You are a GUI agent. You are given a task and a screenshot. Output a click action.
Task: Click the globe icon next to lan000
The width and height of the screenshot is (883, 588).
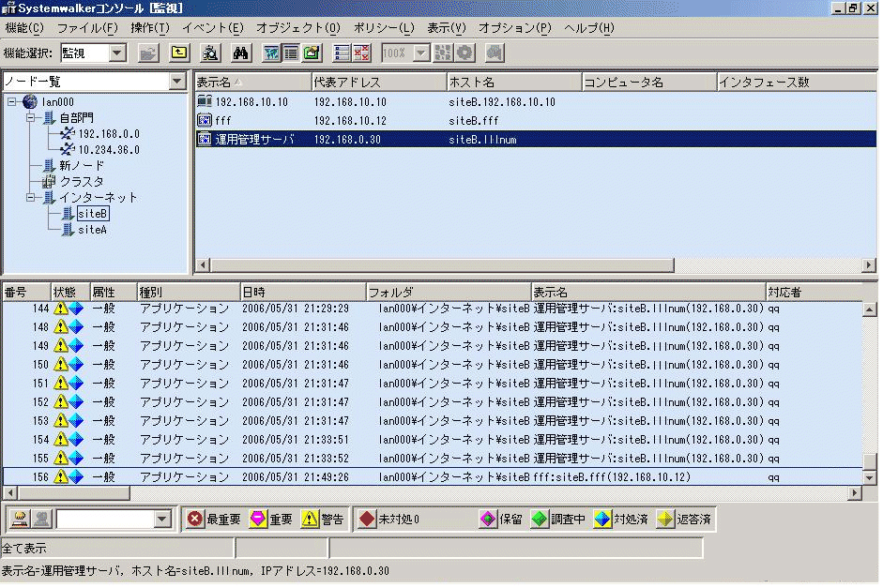[30, 102]
